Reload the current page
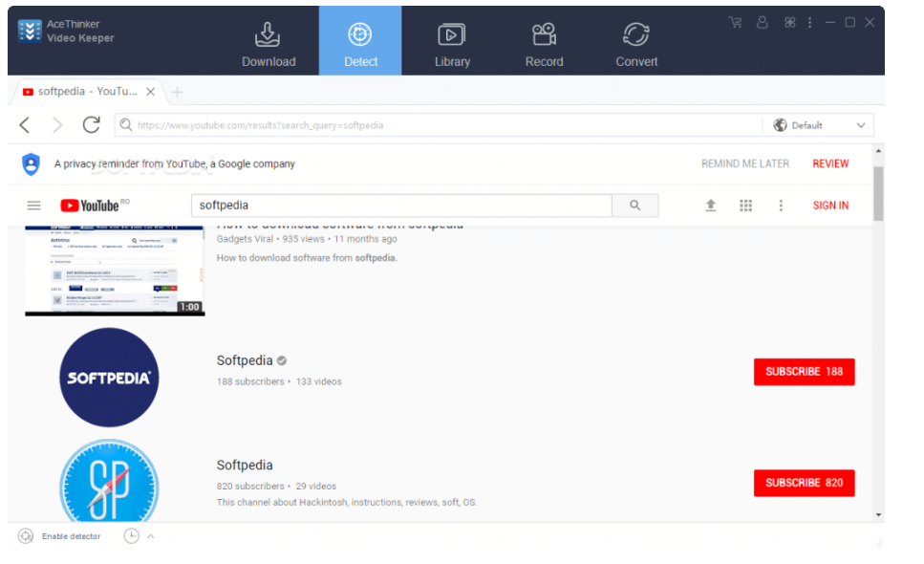This screenshot has height=564, width=924. pos(91,125)
